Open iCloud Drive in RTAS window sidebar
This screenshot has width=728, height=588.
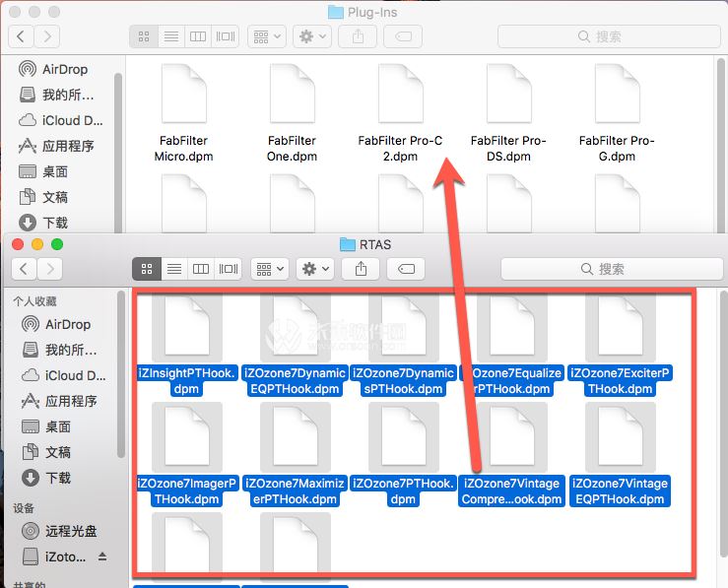point(64,375)
